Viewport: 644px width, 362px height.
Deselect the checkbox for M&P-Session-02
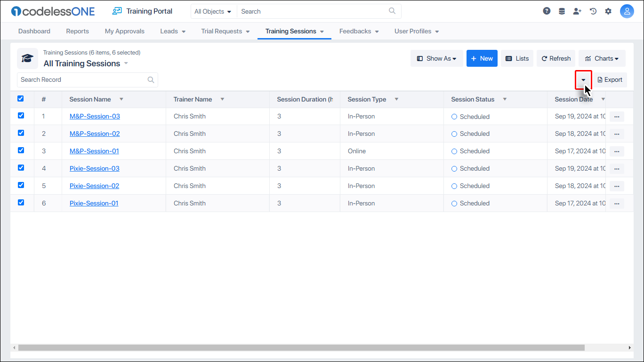(20, 133)
